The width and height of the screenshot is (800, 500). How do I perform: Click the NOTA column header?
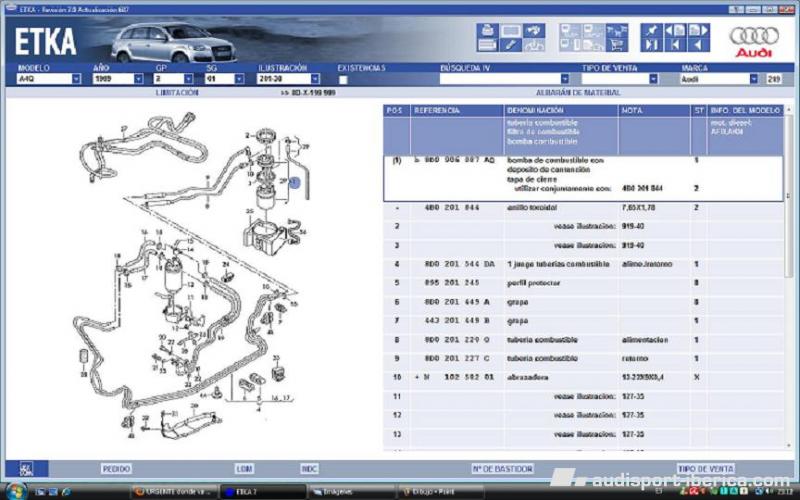(x=654, y=111)
